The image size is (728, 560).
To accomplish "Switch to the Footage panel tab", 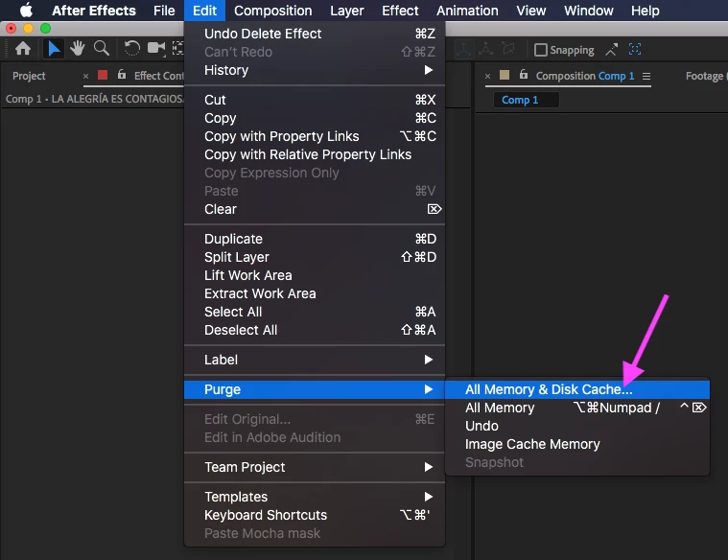I will [x=706, y=76].
